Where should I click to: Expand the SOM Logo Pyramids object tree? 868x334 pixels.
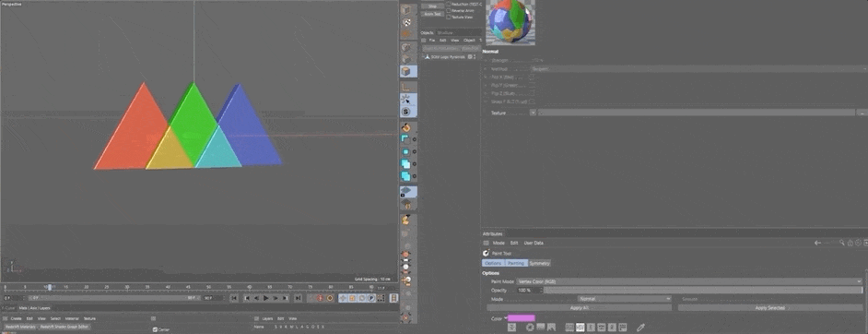pos(425,56)
